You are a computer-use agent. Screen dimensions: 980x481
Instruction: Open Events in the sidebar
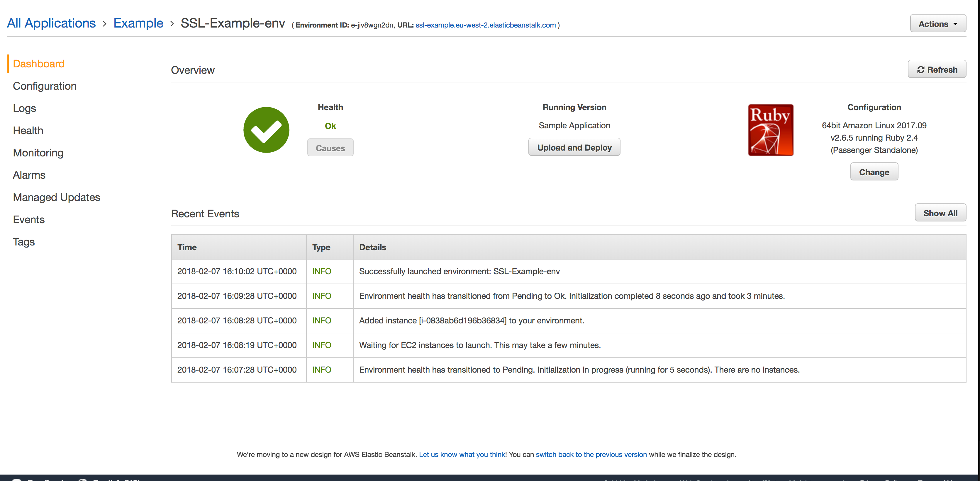click(28, 220)
